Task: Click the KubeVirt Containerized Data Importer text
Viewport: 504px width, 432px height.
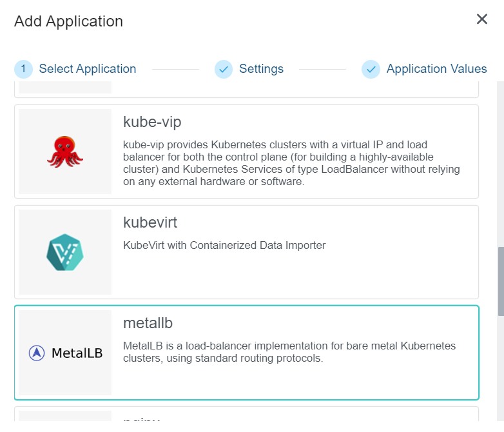Action: [x=224, y=245]
